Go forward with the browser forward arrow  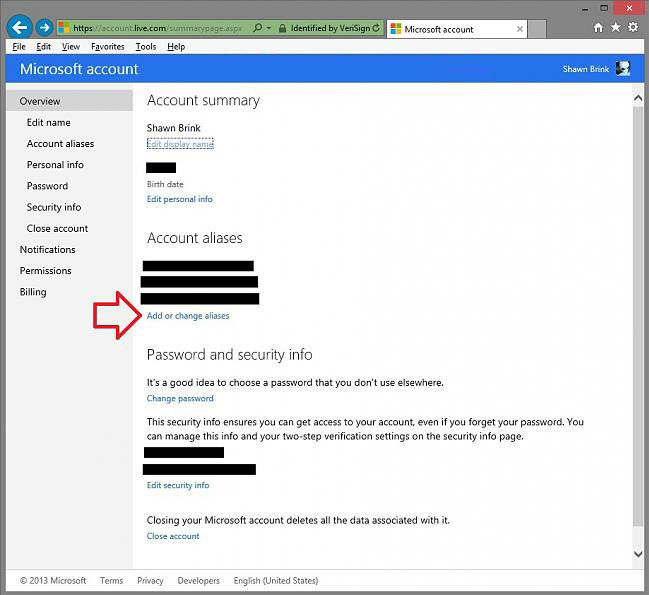44,28
